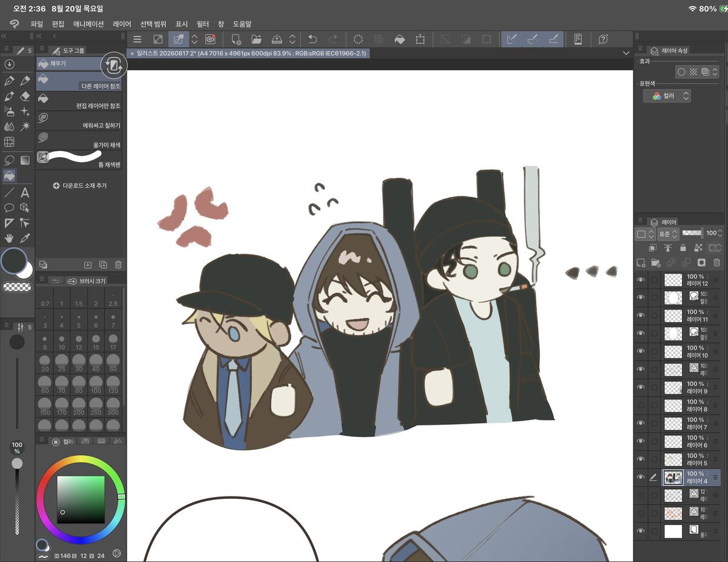The height and width of the screenshot is (562, 728).
Task: Delete layer with the trash icon in layer panel
Action: point(716,262)
